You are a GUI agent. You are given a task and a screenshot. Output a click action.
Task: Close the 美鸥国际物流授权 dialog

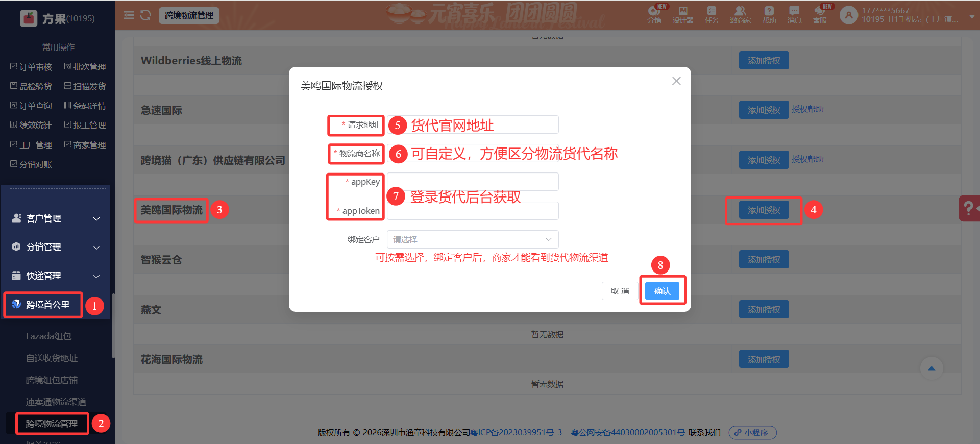[676, 81]
